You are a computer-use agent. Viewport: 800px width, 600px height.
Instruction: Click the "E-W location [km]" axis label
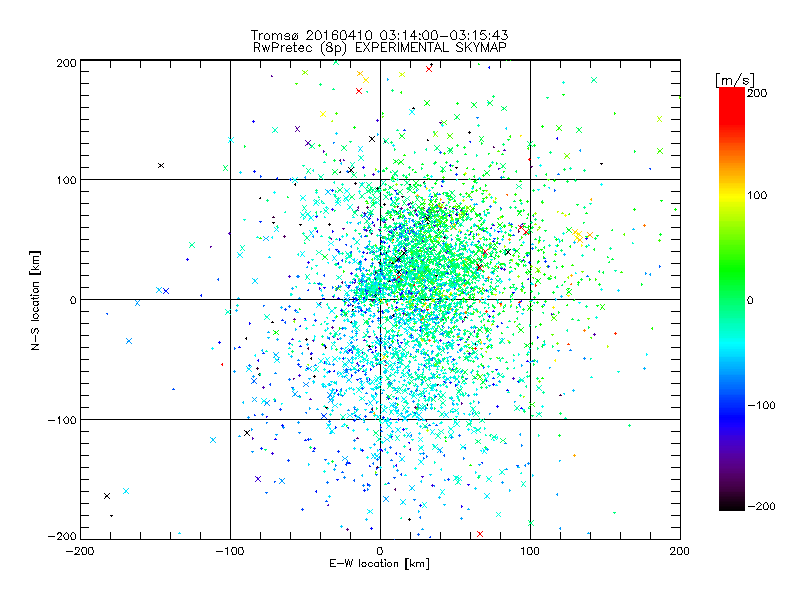click(379, 563)
